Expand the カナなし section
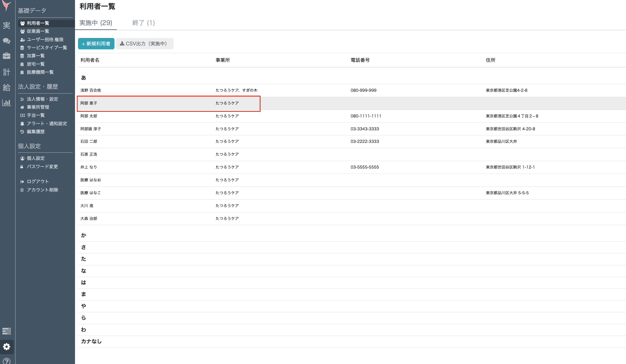626x364 pixels. tap(91, 341)
